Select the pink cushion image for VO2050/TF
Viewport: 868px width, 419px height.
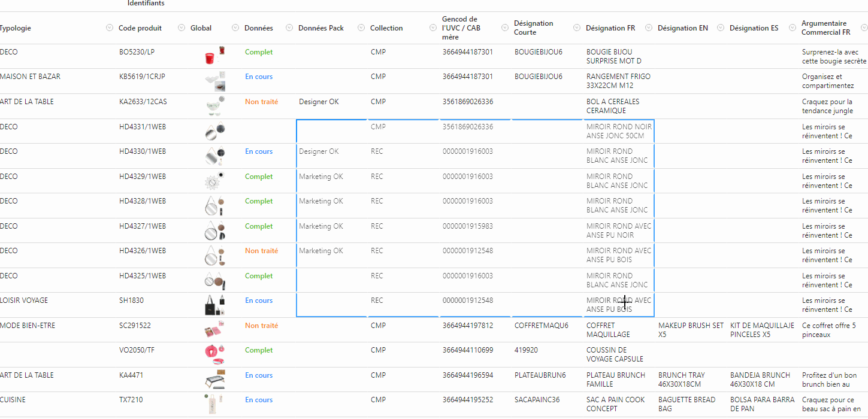[x=214, y=354]
